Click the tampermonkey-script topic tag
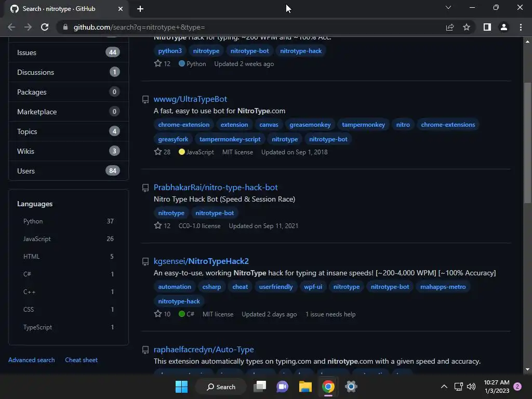 coord(230,139)
